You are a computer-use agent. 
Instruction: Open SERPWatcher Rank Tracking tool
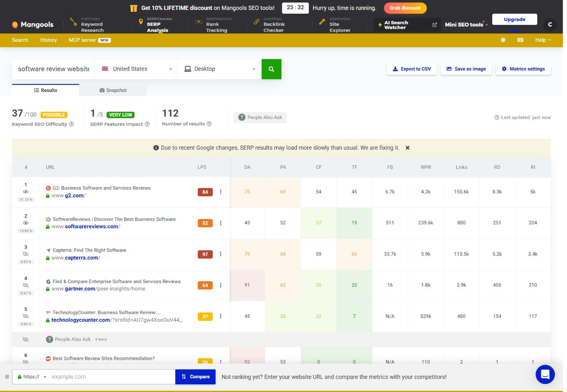pos(211,25)
